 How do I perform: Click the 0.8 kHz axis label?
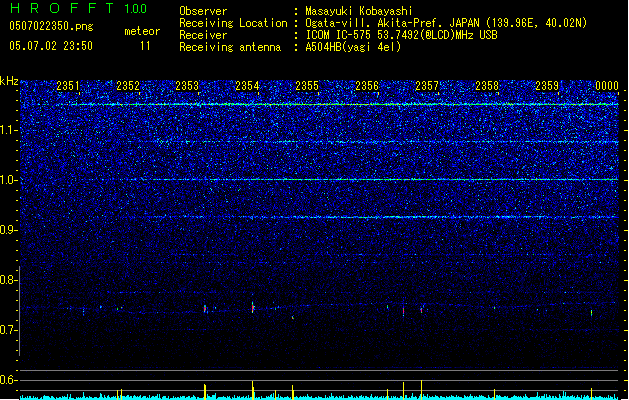click(8, 280)
